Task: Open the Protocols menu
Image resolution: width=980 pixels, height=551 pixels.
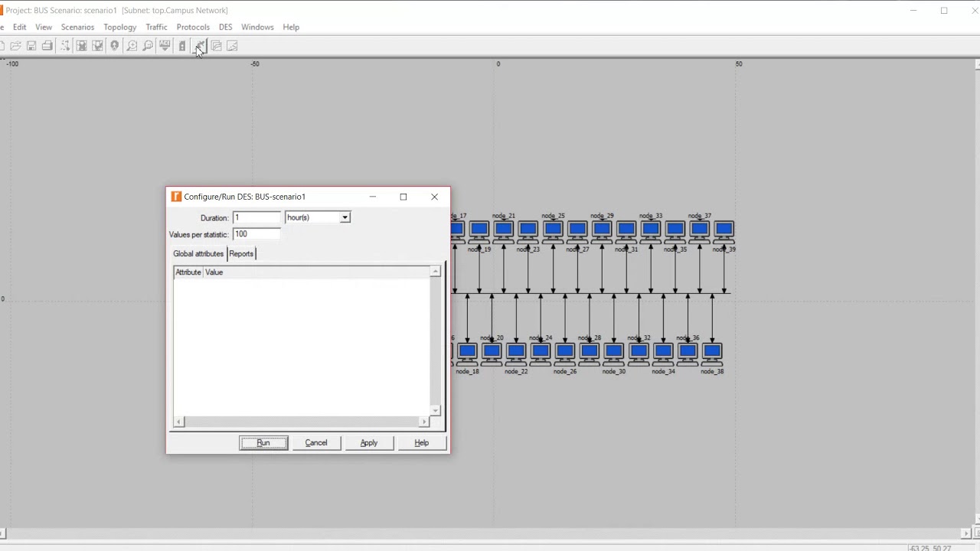Action: [x=193, y=27]
